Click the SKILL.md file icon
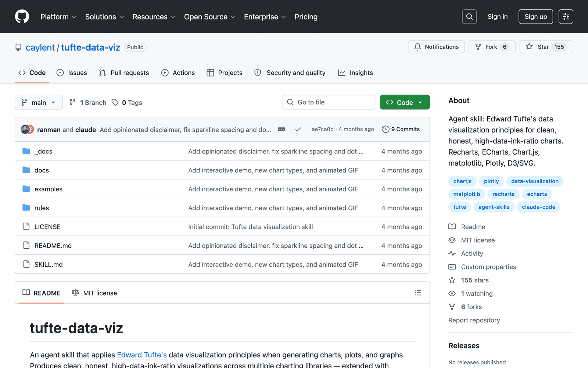The width and height of the screenshot is (588, 368). click(x=26, y=264)
